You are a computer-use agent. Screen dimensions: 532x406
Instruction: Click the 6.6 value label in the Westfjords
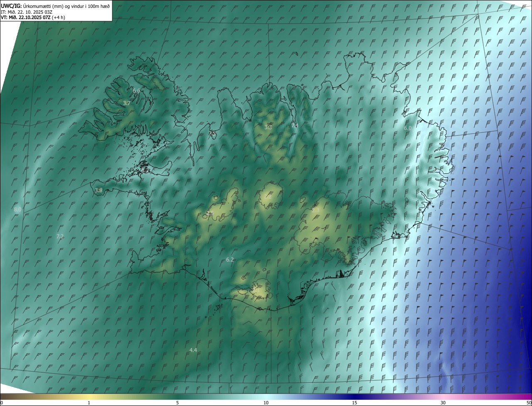pos(136,90)
